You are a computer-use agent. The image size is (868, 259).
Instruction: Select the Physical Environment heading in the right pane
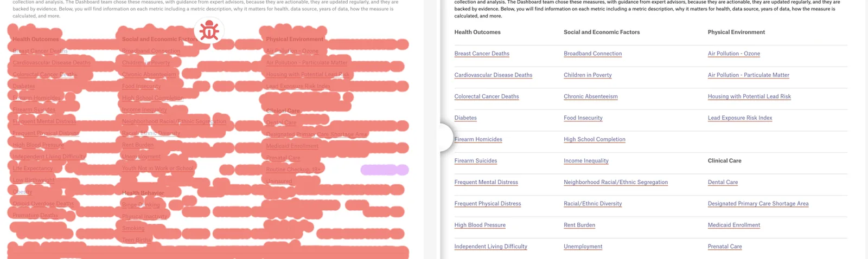(x=736, y=33)
